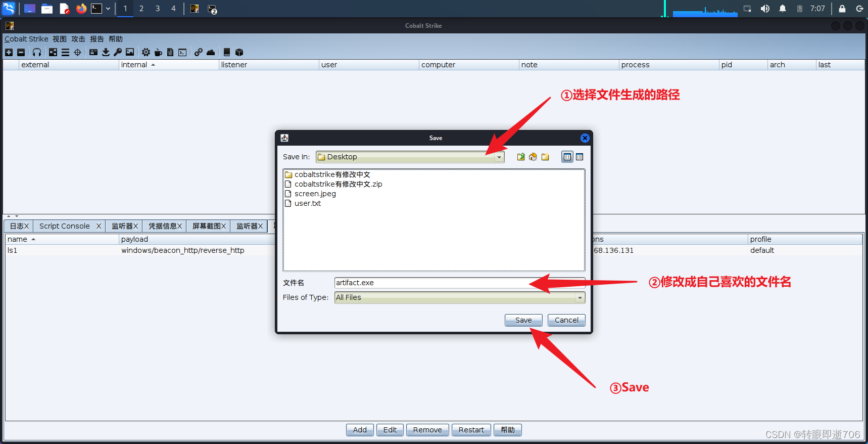This screenshot has height=444, width=868.
Task: Click the lock screen icon in panel
Action: 842,9
